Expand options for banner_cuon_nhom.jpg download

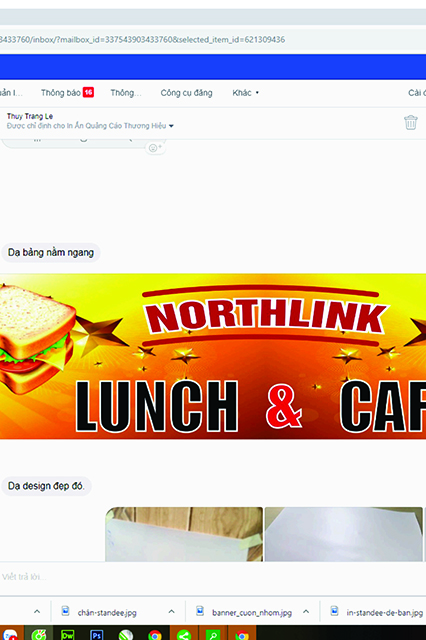click(306, 611)
